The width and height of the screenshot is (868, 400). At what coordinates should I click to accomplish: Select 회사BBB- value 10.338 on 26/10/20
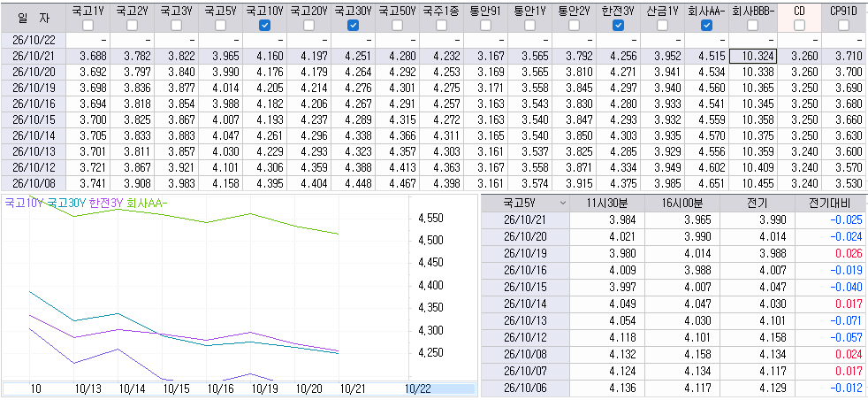click(x=753, y=72)
